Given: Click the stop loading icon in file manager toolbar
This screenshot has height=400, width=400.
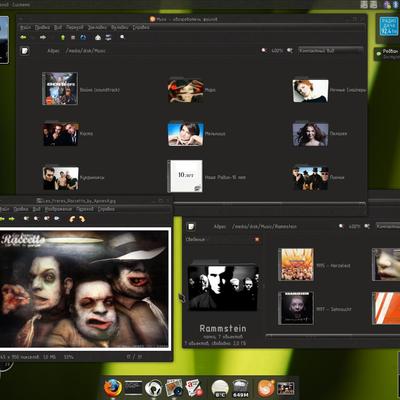Looking at the screenshot, I should [73, 37].
